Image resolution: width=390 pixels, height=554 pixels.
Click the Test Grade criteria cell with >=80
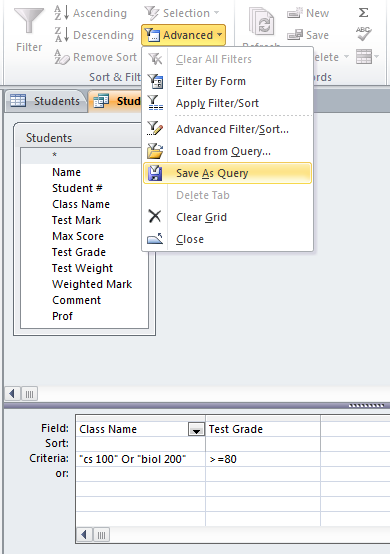[263, 459]
